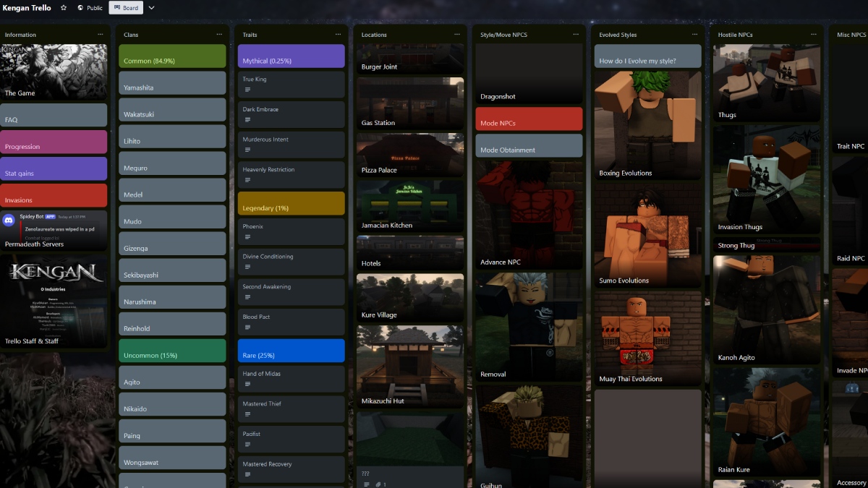The height and width of the screenshot is (488, 868).
Task: Open the Pizza Palace location card
Action: tap(410, 155)
